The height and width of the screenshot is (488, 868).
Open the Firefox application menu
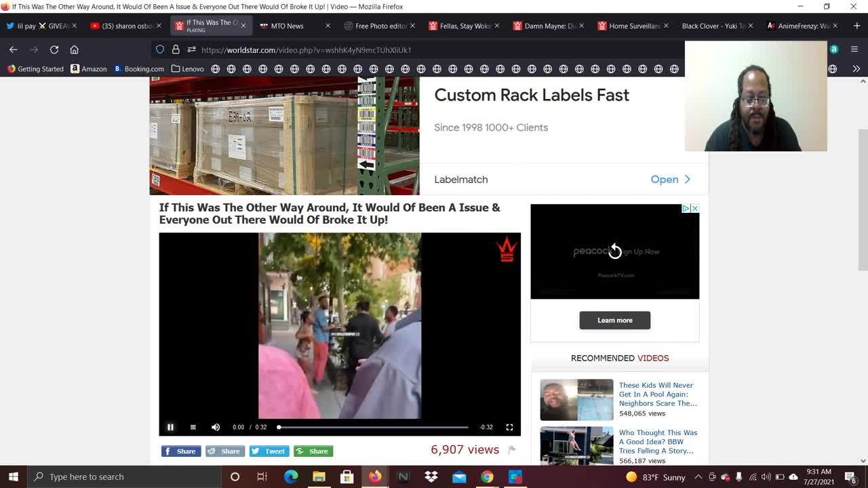854,49
